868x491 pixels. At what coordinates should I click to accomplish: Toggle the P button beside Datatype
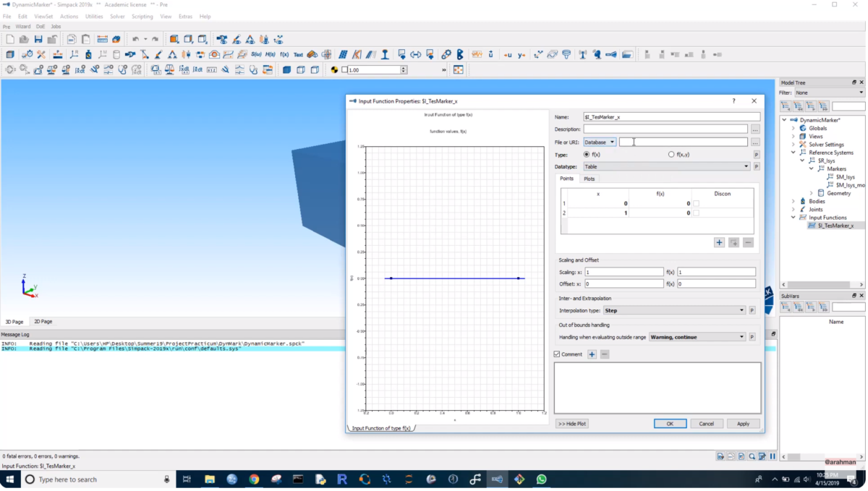tap(757, 166)
